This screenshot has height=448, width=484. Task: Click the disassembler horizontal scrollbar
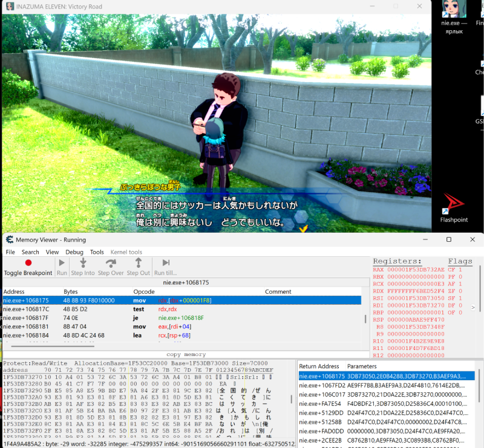[x=53, y=346]
